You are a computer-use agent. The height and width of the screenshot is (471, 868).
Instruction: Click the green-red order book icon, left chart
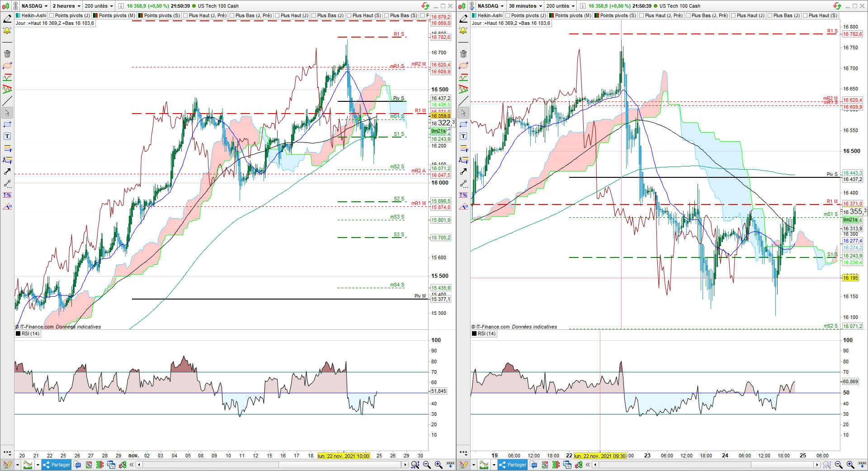(x=100, y=465)
